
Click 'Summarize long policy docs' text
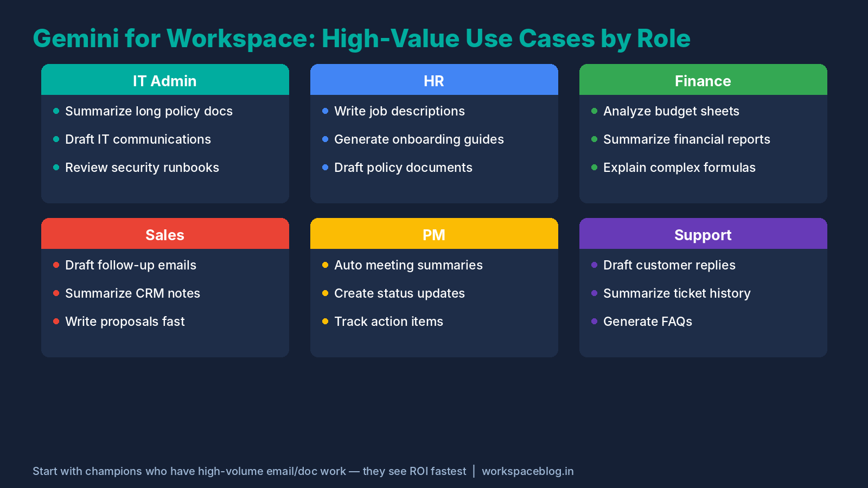(149, 111)
